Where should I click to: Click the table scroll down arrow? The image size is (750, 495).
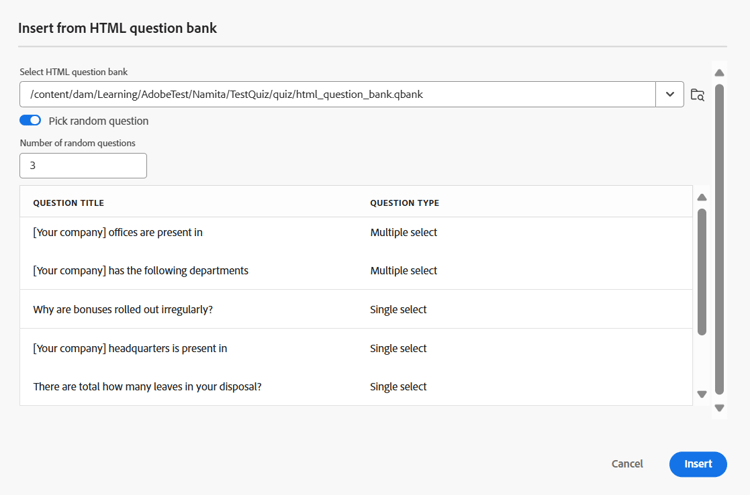702,394
